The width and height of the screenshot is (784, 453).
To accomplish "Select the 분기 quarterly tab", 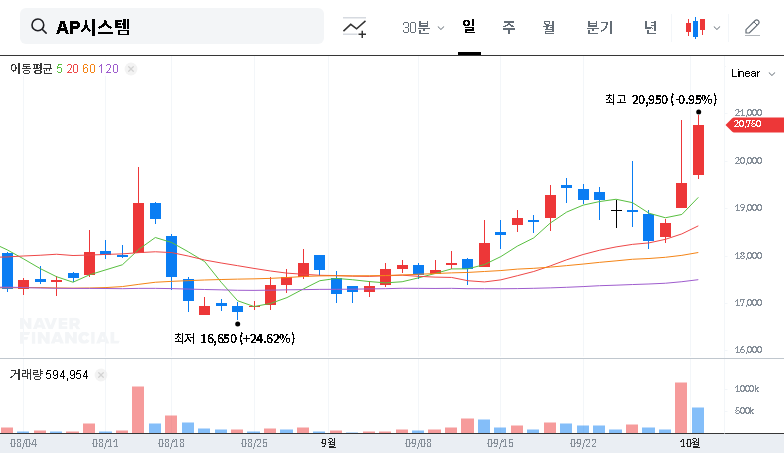I will 600,28.
